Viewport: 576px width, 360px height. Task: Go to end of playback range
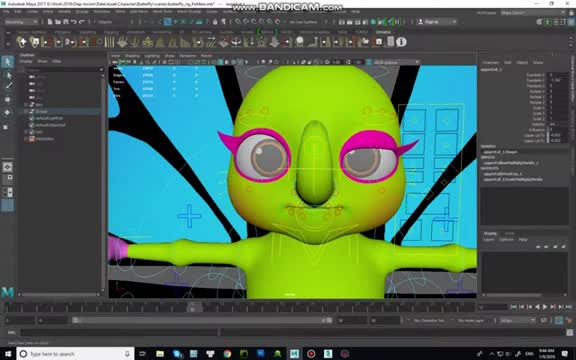click(x=569, y=307)
